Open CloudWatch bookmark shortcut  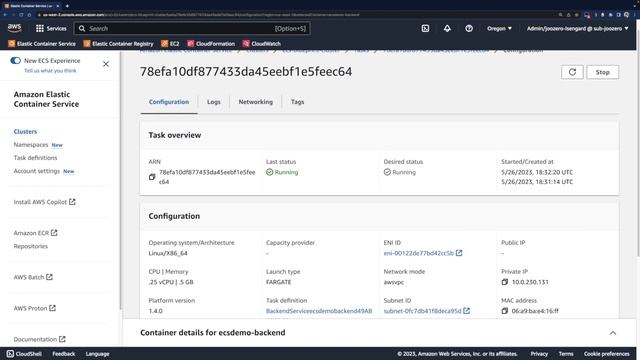point(262,44)
